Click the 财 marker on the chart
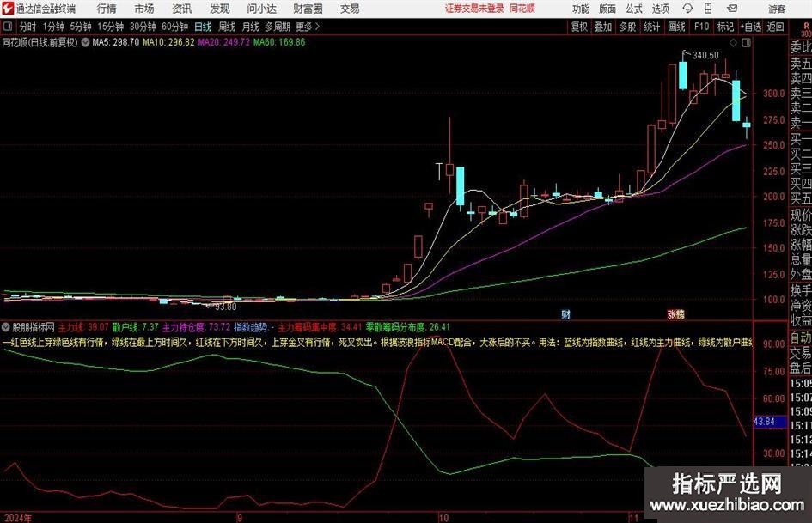Screen dimensions: 812x523 (x=565, y=314)
